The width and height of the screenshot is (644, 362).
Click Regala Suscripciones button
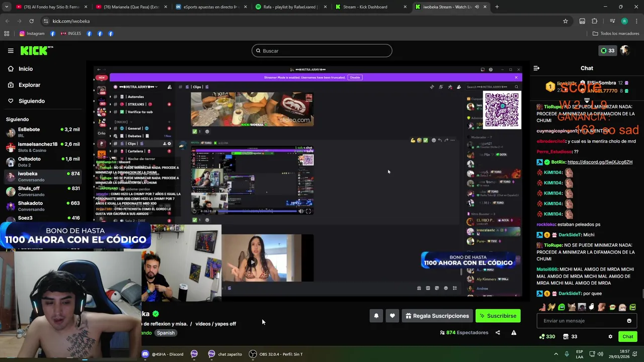(437, 316)
